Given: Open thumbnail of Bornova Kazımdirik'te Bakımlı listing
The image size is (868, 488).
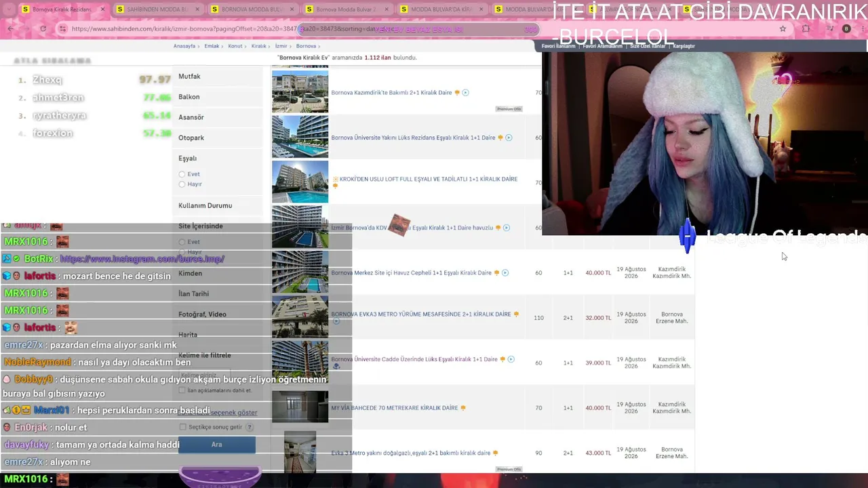Looking at the screenshot, I should pyautogui.click(x=300, y=91).
